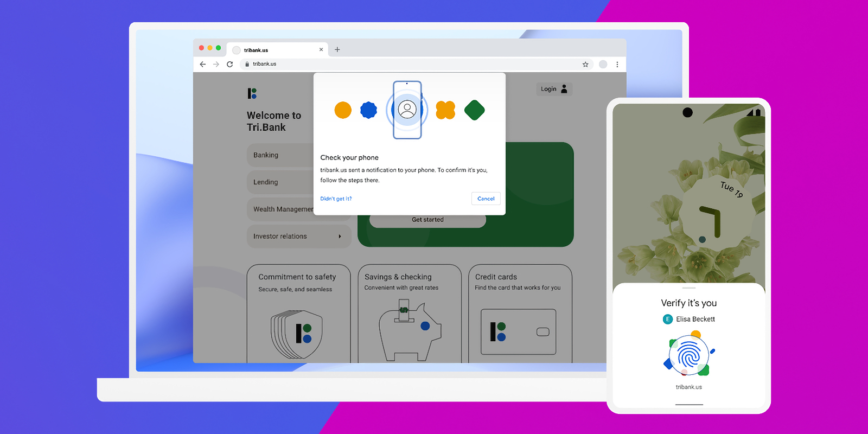The image size is (868, 434).
Task: Tap the Elisa Beckett account avatar
Action: [x=668, y=319]
